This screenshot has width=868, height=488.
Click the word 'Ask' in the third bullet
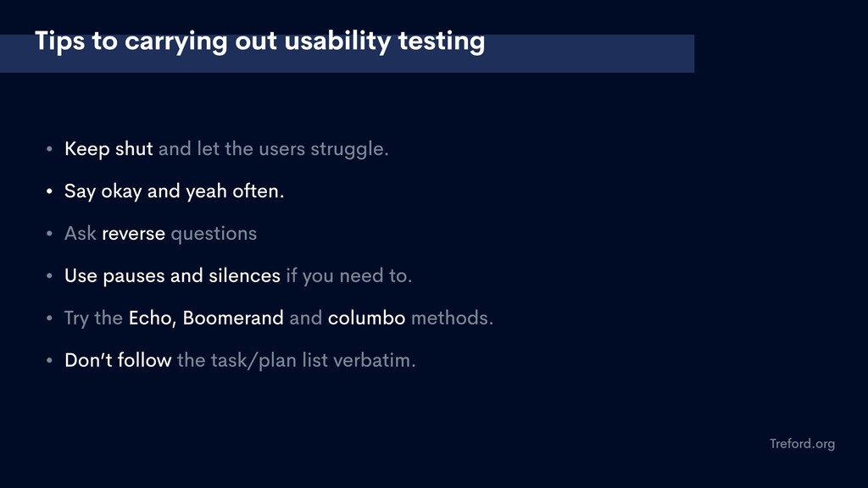click(x=81, y=234)
